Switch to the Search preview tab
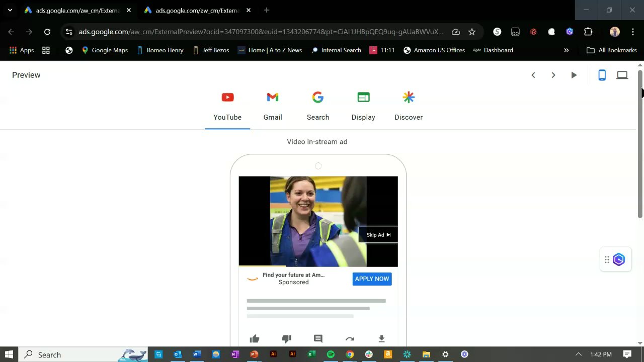This screenshot has height=362, width=644. click(318, 107)
